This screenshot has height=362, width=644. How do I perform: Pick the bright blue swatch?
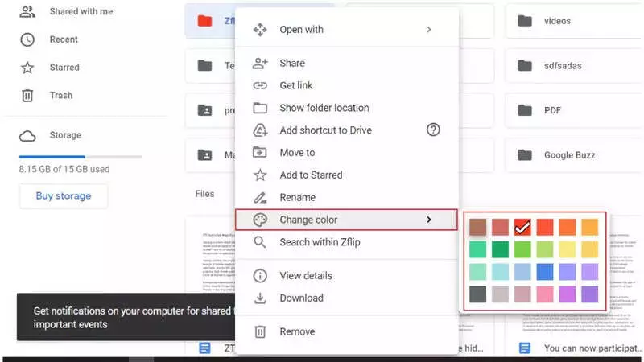(545, 272)
